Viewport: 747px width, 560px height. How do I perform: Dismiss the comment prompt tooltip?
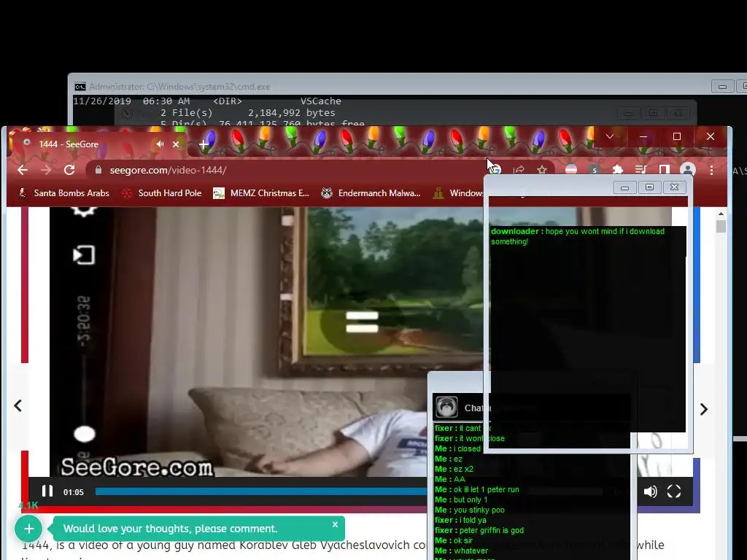(x=335, y=524)
